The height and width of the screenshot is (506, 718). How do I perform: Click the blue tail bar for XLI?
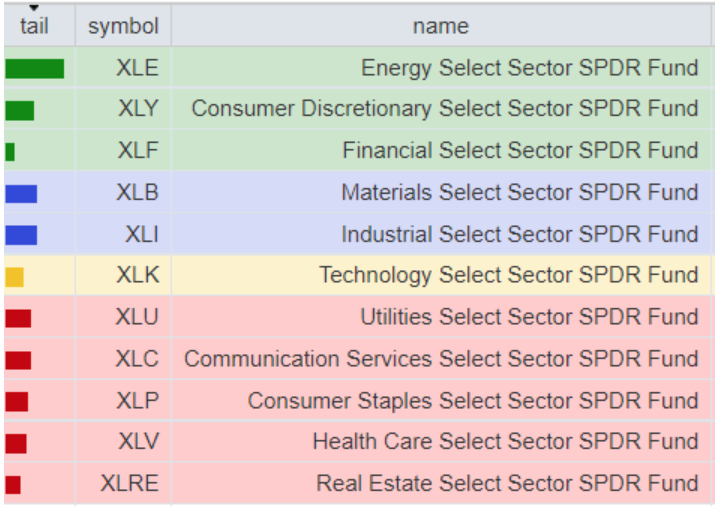click(x=21, y=235)
